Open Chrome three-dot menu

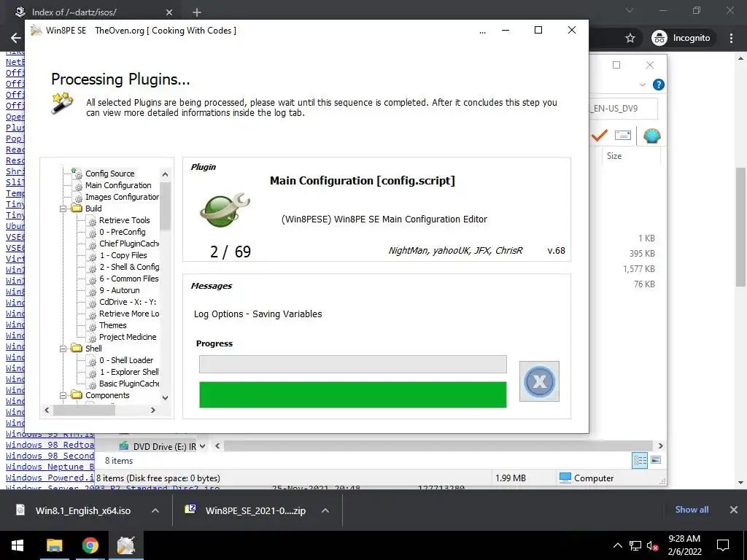point(731,38)
